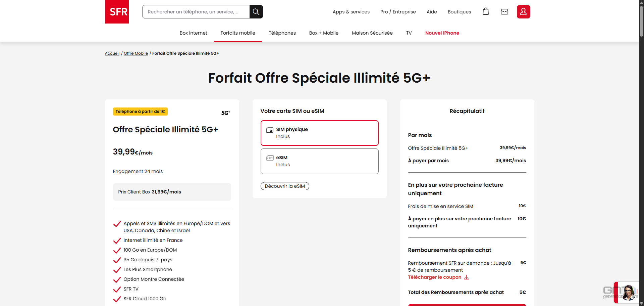Click the search magnifier icon
Screen dimensions: 644x306
256,12
